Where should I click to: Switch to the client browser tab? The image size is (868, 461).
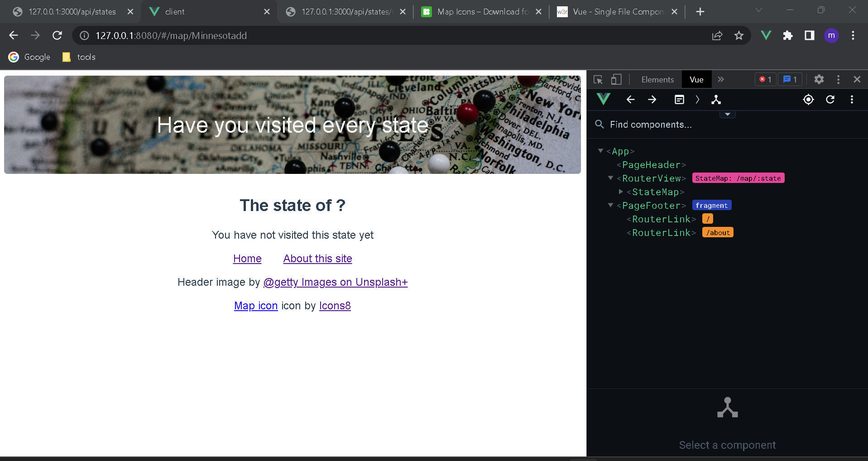pos(208,12)
